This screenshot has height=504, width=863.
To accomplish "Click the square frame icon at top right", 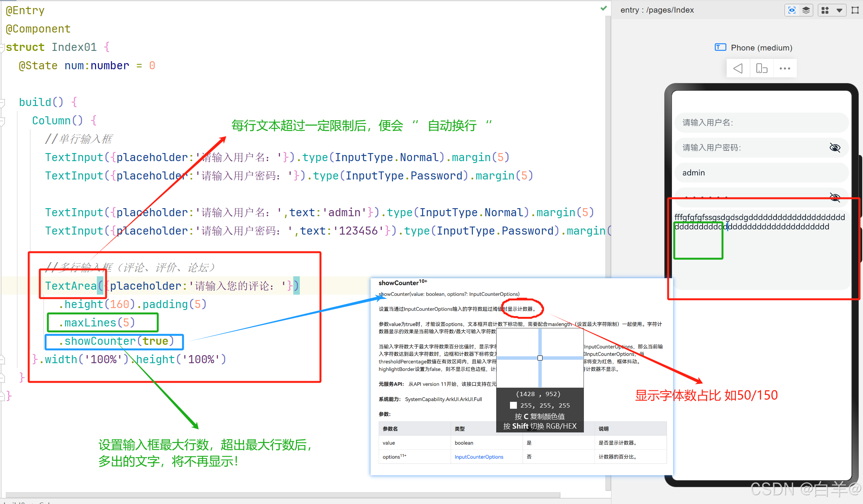I will [855, 10].
